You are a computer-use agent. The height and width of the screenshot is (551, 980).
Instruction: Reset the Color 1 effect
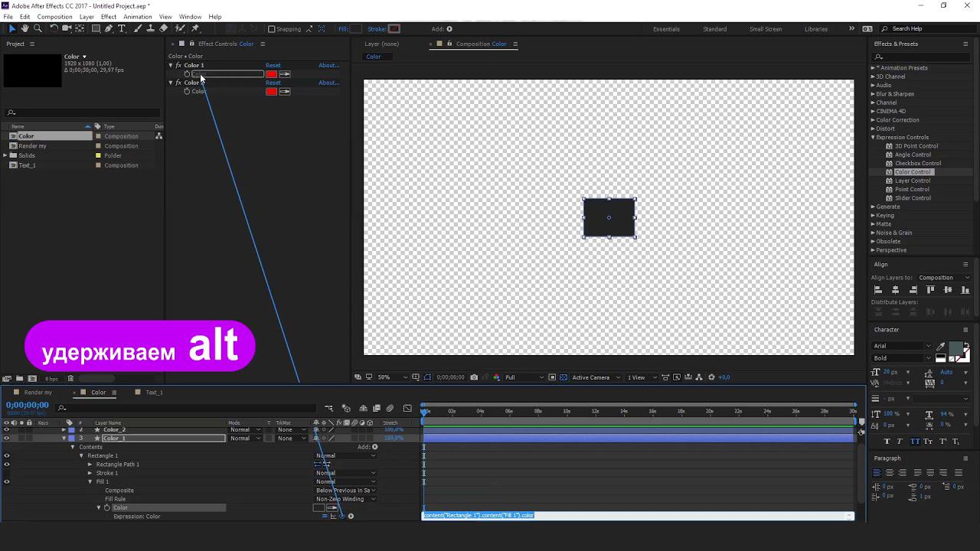273,66
